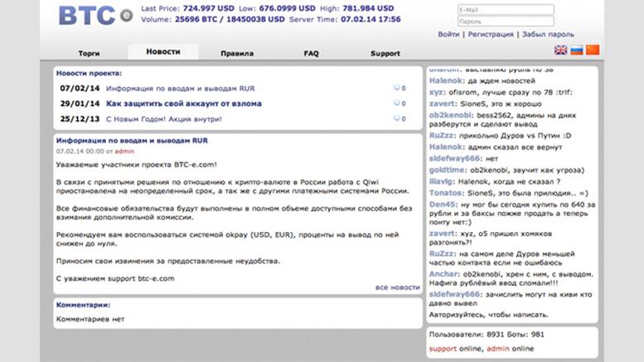Viewport: 644px width, 362px height.
Task: Click the Войти login link
Action: click(448, 35)
